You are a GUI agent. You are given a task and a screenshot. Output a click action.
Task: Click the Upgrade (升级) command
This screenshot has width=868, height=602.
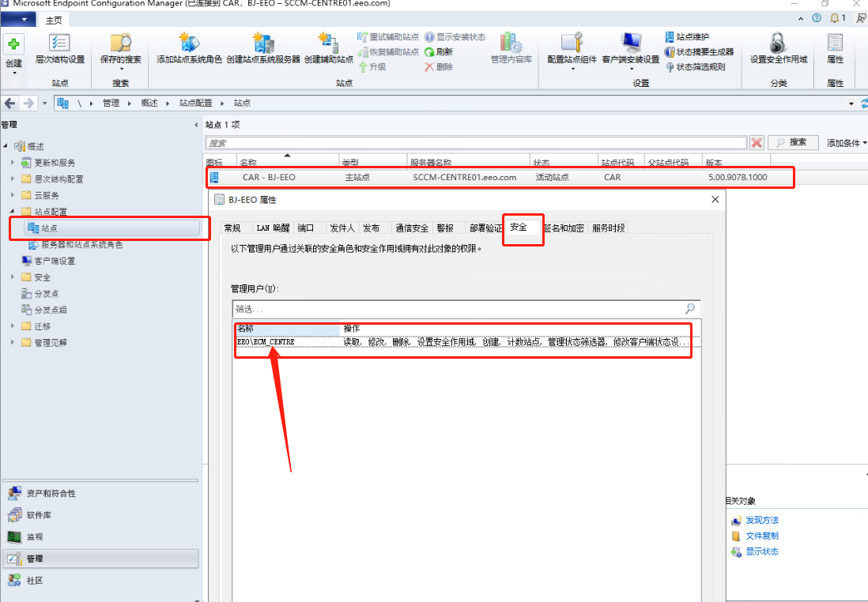[372, 67]
